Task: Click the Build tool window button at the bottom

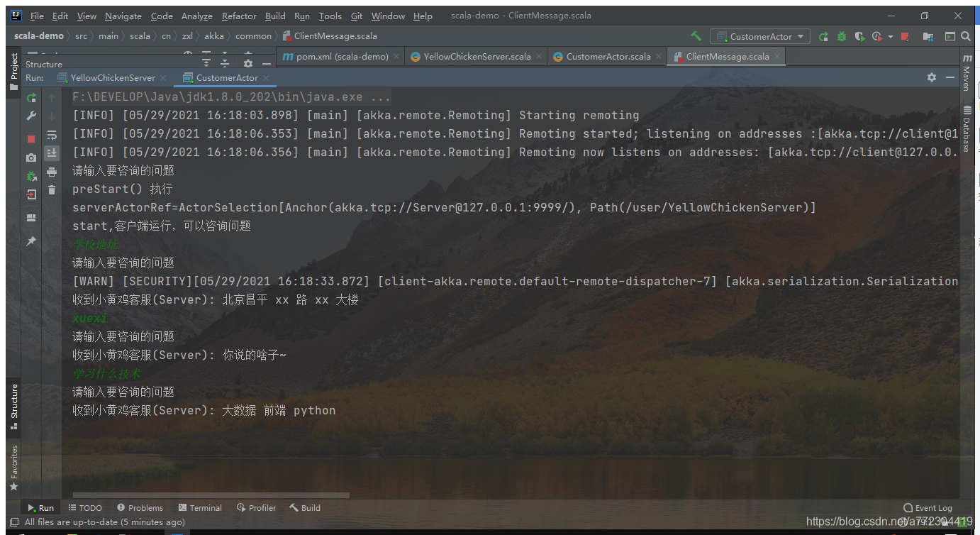Action: coord(305,507)
